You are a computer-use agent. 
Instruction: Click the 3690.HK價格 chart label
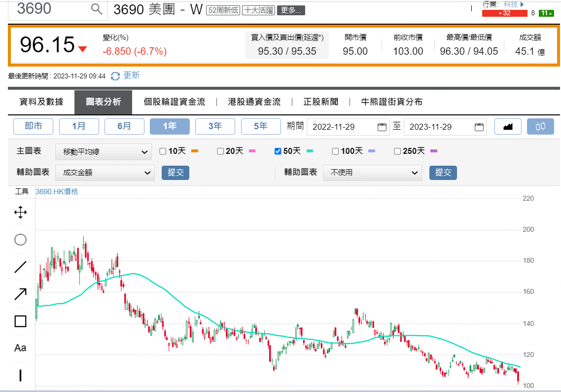click(57, 191)
